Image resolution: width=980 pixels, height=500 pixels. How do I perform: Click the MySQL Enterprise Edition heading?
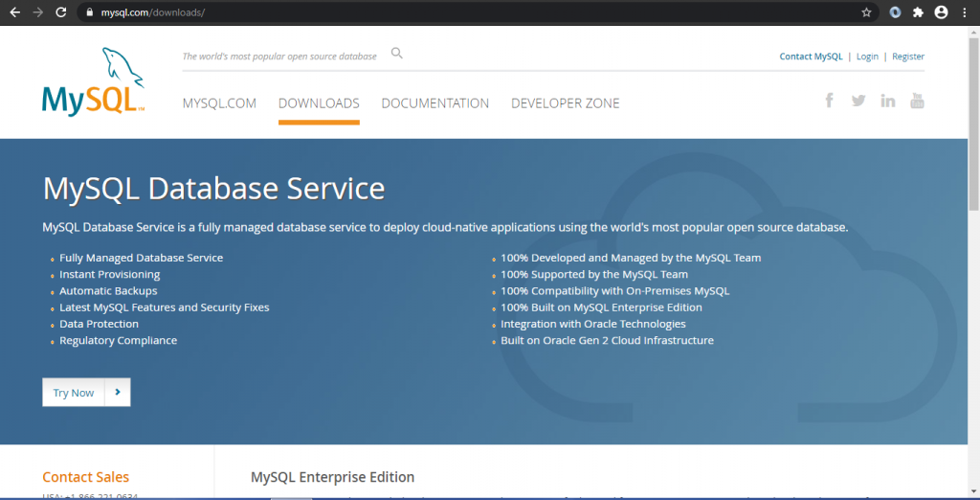pyautogui.click(x=332, y=477)
